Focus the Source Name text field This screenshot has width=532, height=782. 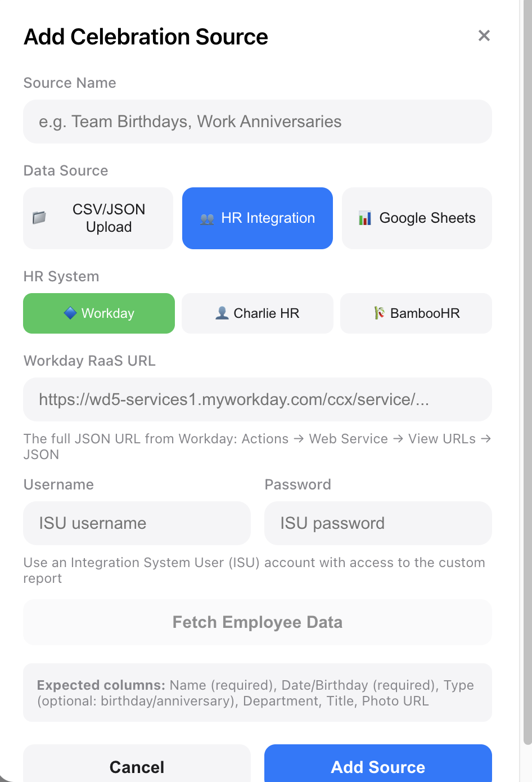(x=258, y=122)
